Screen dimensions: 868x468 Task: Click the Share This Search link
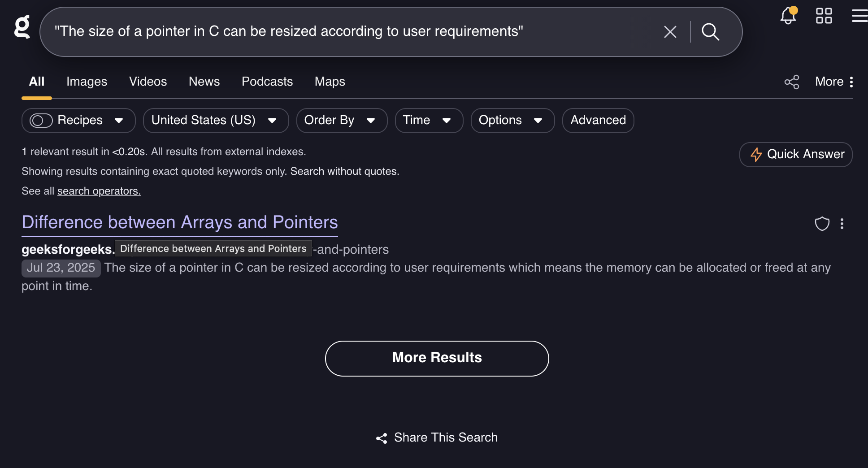[x=437, y=438]
